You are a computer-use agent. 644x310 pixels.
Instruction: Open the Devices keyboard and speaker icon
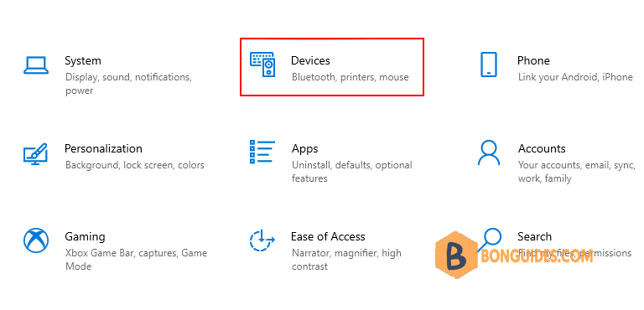click(x=262, y=65)
